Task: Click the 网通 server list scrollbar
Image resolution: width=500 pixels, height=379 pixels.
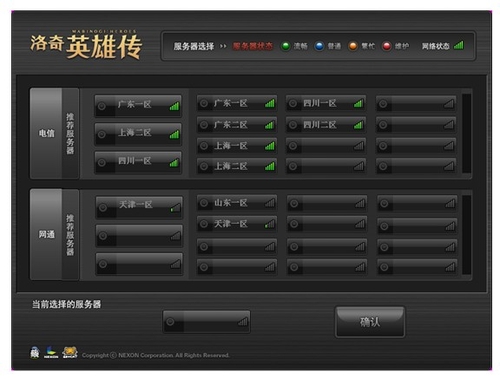Action: (466, 235)
